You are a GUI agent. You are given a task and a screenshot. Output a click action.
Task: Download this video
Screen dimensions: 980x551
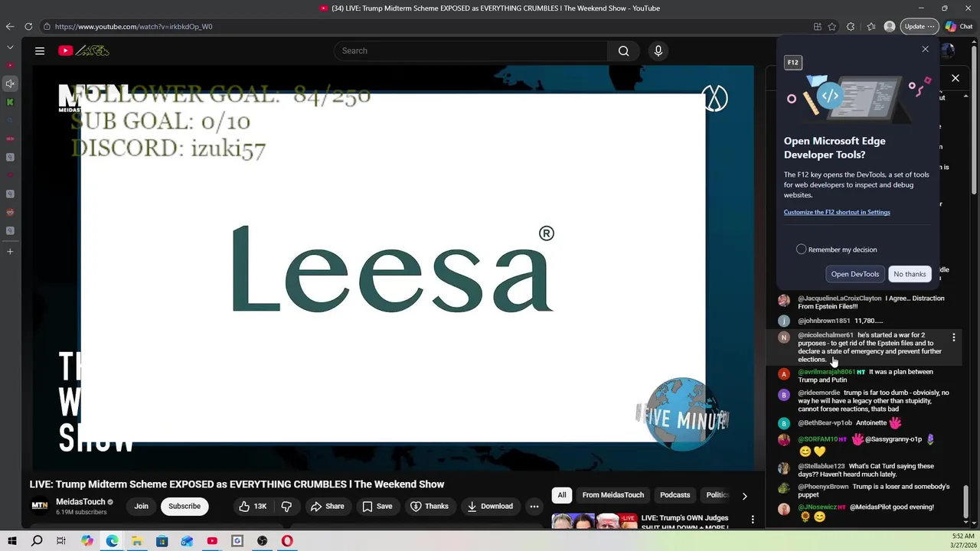pos(489,506)
